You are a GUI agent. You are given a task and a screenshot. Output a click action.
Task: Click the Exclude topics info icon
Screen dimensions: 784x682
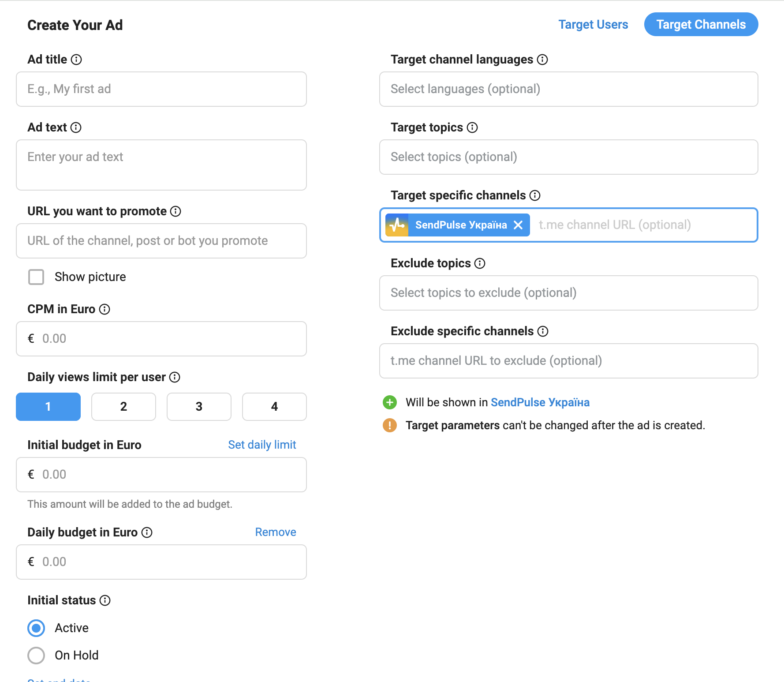[480, 263]
